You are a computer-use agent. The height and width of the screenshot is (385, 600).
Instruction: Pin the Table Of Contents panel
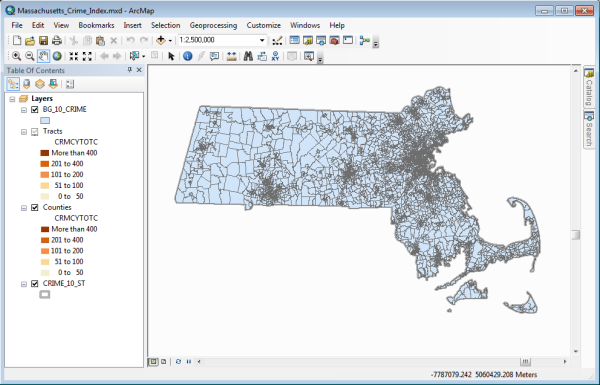129,70
